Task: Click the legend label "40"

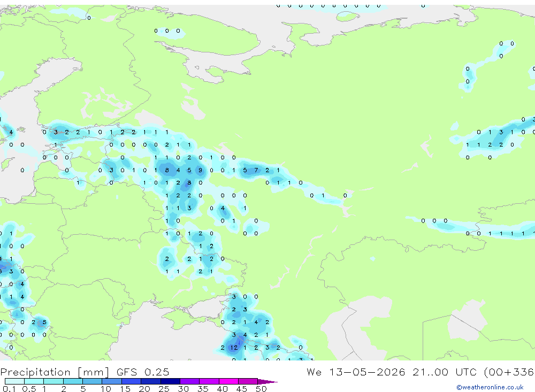Action: 222,389
